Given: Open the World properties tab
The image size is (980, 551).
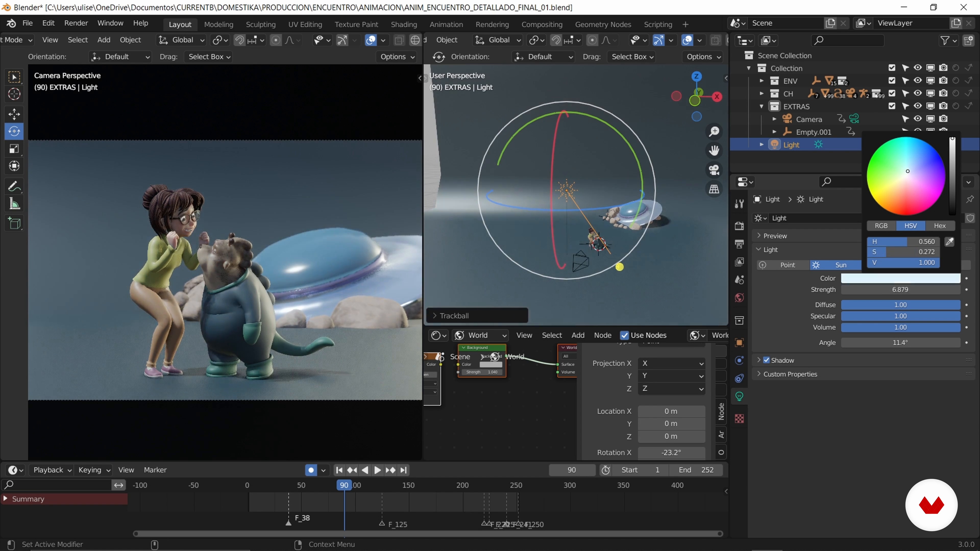Looking at the screenshot, I should coord(739,298).
